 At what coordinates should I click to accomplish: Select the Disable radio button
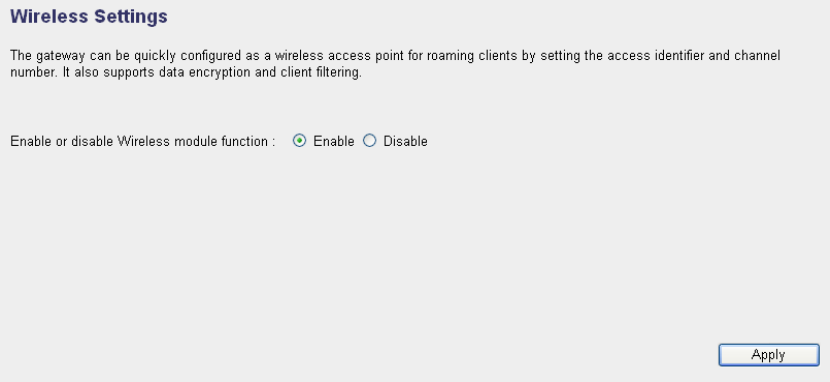point(369,141)
